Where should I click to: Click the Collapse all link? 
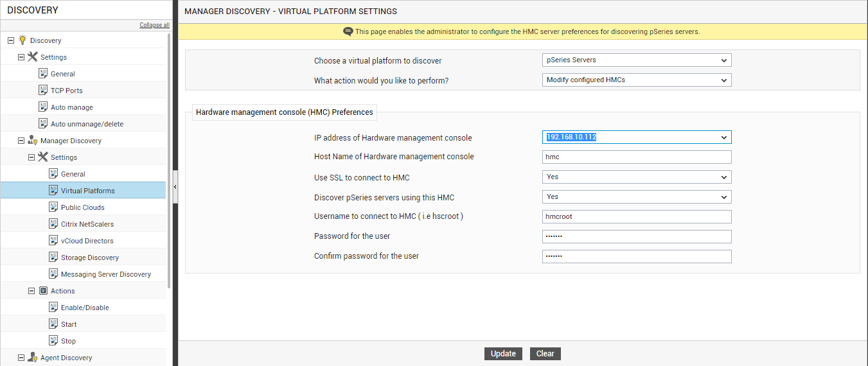(154, 25)
